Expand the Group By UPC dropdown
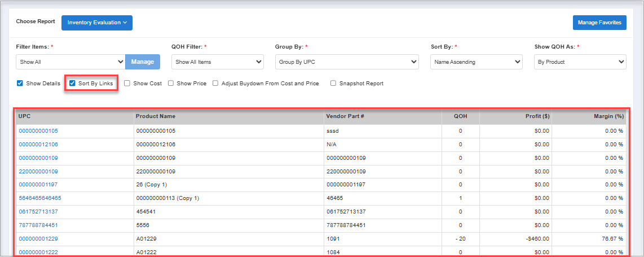This screenshot has height=257, width=644. pyautogui.click(x=346, y=62)
